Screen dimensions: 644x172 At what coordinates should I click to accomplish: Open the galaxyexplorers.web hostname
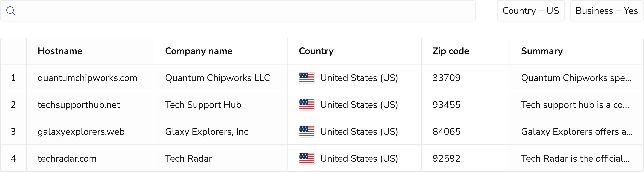pyautogui.click(x=81, y=132)
